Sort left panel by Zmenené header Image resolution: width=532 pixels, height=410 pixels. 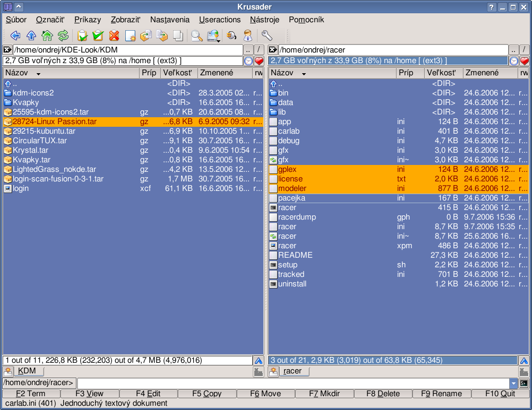pos(225,73)
